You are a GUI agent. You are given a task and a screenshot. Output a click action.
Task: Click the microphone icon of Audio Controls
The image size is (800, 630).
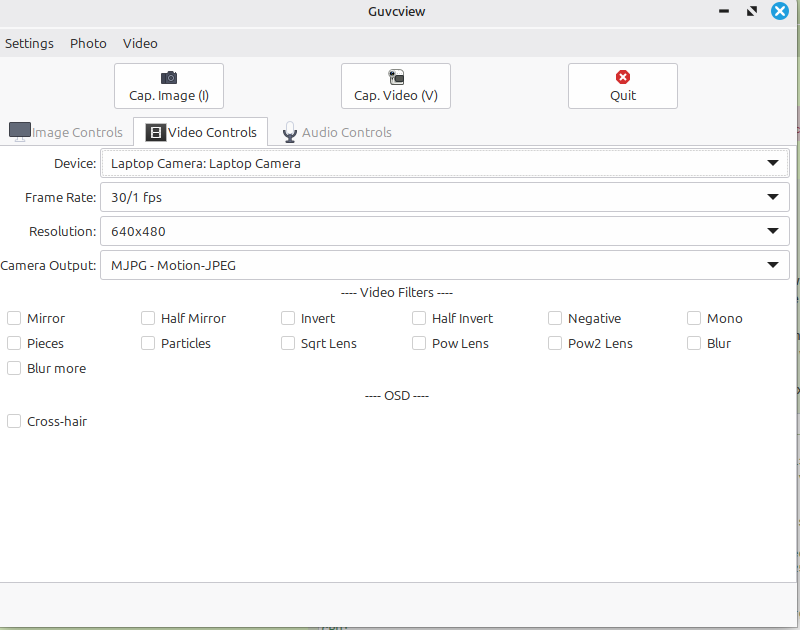coord(290,132)
